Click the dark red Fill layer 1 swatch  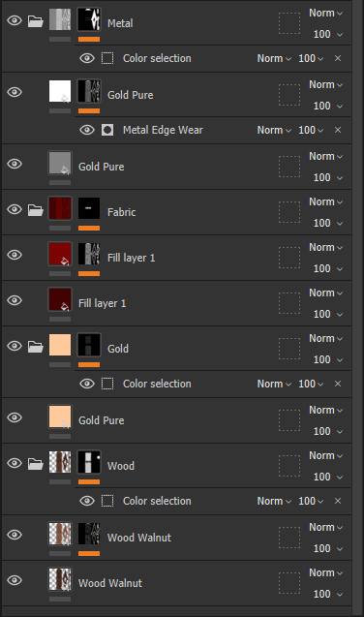pos(60,299)
